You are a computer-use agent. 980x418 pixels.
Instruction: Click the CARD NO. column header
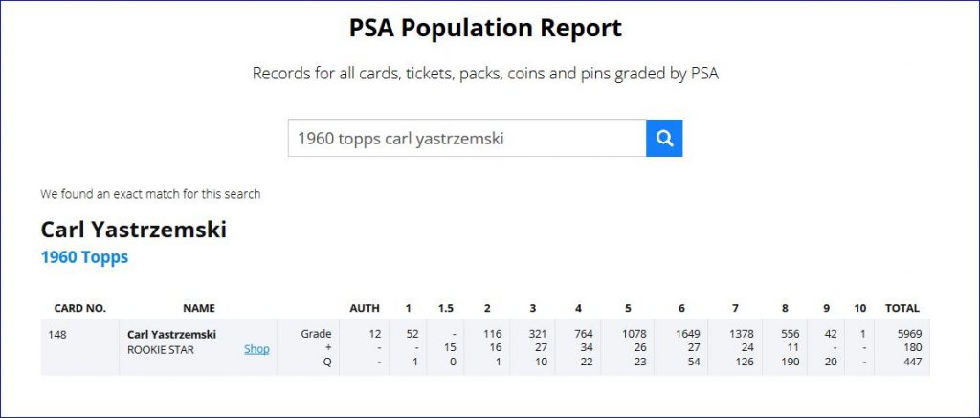78,308
